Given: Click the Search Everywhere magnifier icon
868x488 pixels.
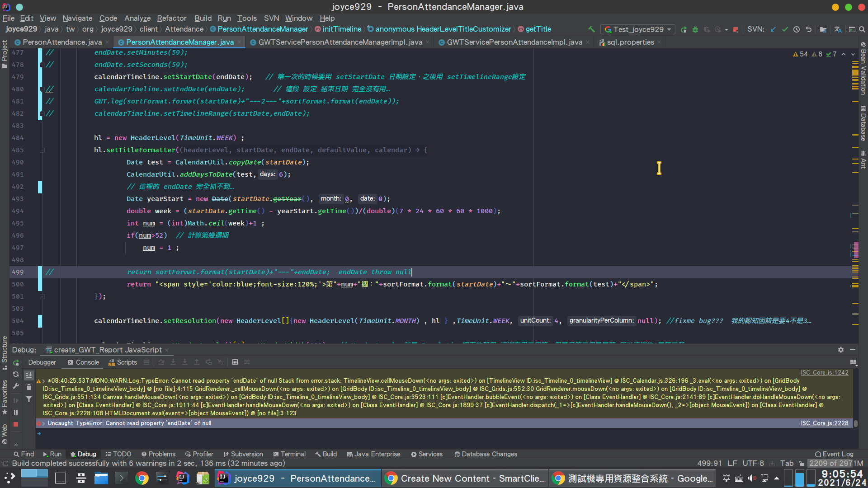Looking at the screenshot, I should [862, 29].
